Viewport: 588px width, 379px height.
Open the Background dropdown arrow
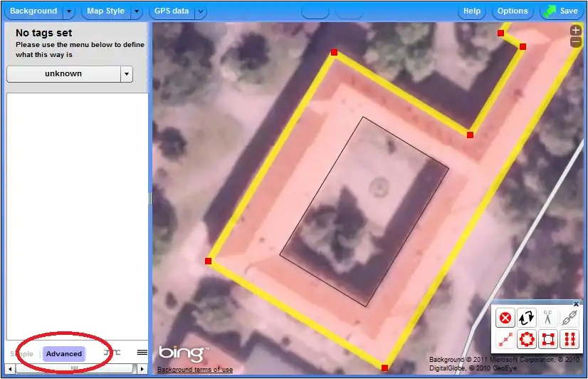point(68,11)
